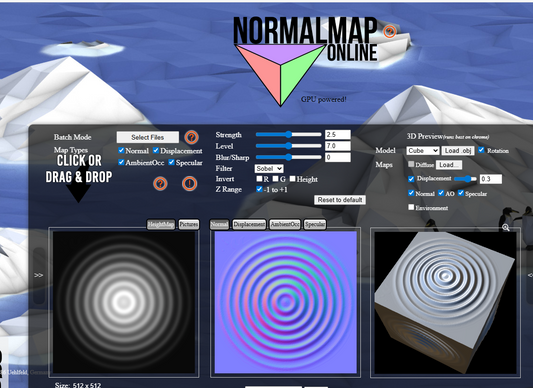Expand left side panel with >> arrow
The width and height of the screenshot is (533, 388).
[x=38, y=275]
